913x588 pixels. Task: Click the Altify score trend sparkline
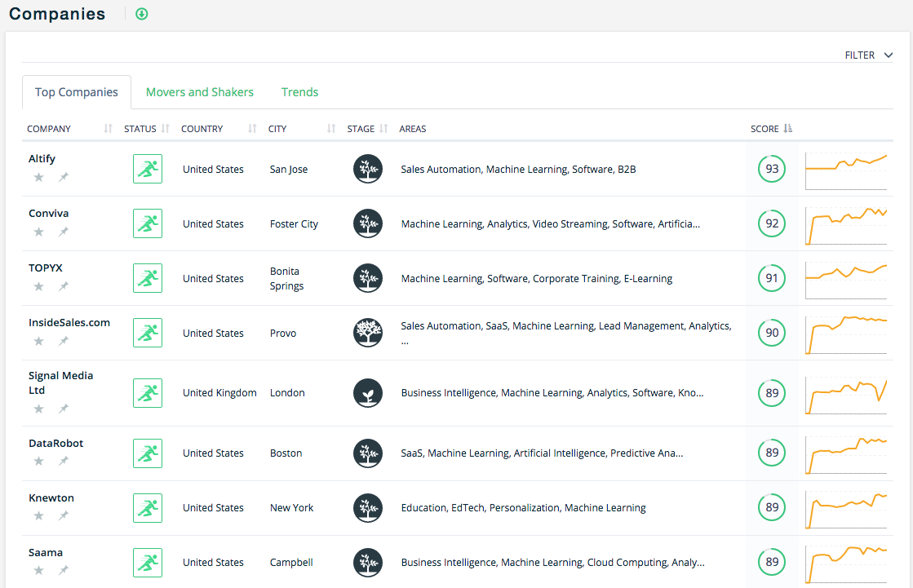click(846, 171)
